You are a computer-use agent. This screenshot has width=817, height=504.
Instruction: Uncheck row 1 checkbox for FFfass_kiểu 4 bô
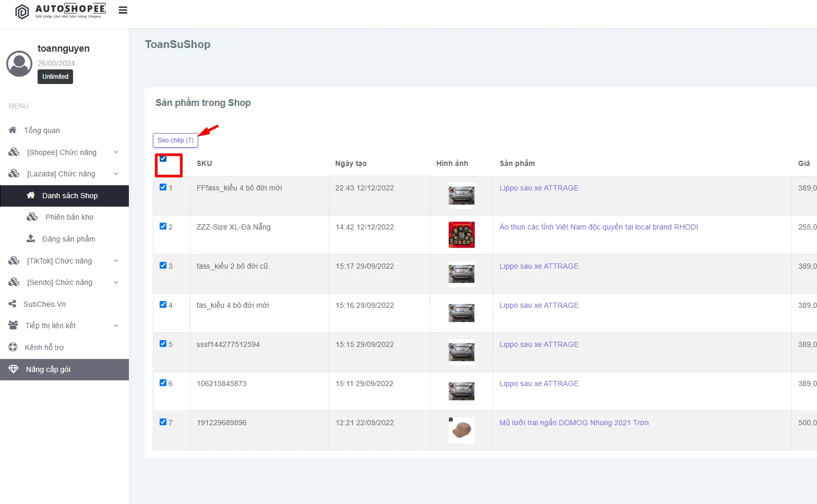click(163, 187)
